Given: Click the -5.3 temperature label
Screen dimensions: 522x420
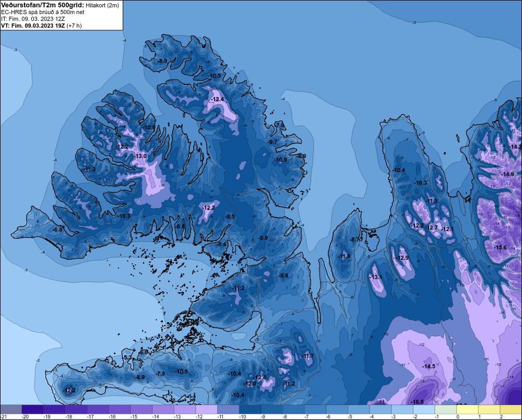Looking at the screenshot, I should pyautogui.click(x=128, y=357).
